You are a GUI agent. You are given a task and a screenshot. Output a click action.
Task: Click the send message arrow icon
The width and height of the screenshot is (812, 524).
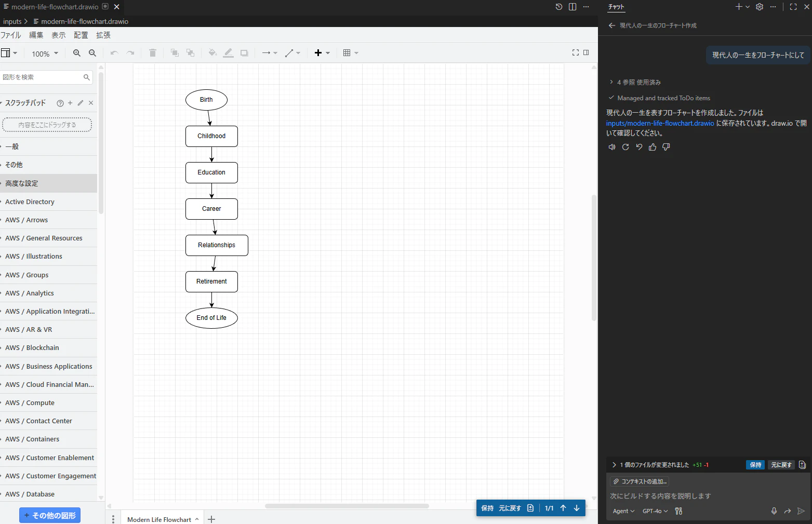[x=801, y=511]
